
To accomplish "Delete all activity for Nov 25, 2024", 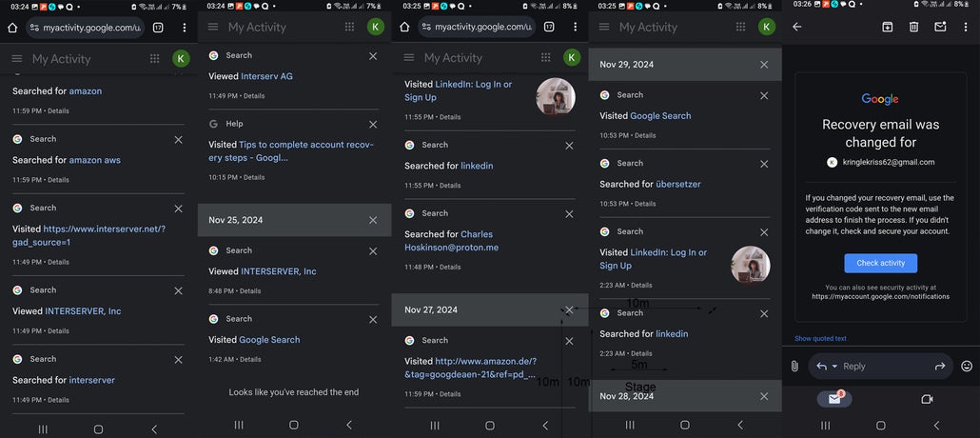I will pos(373,220).
